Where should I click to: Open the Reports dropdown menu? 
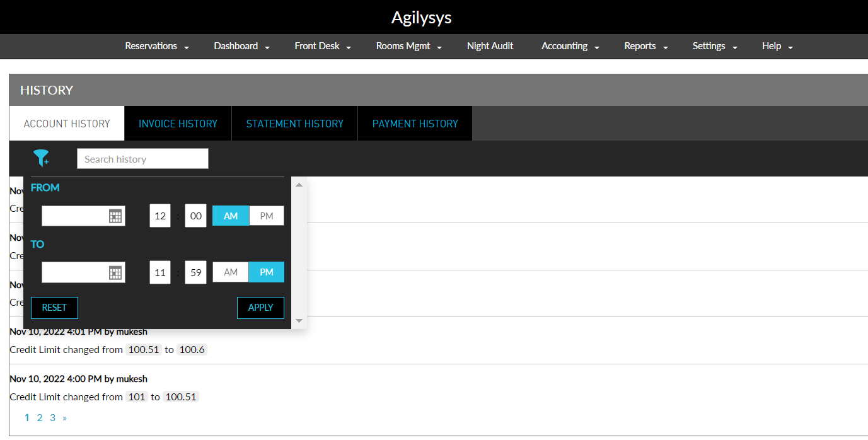coord(645,46)
